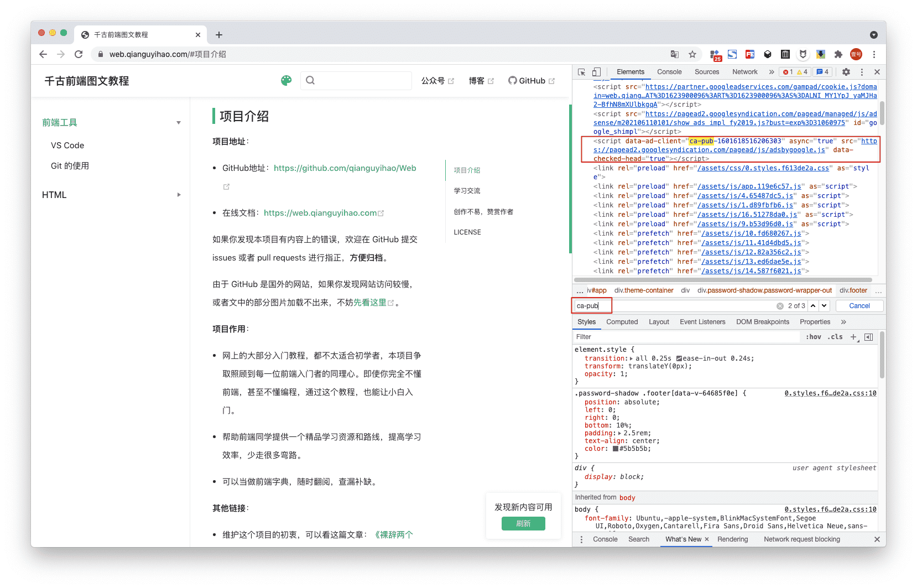Open DevTools settings gear
Image resolution: width=917 pixels, height=588 pixels.
[x=846, y=72]
